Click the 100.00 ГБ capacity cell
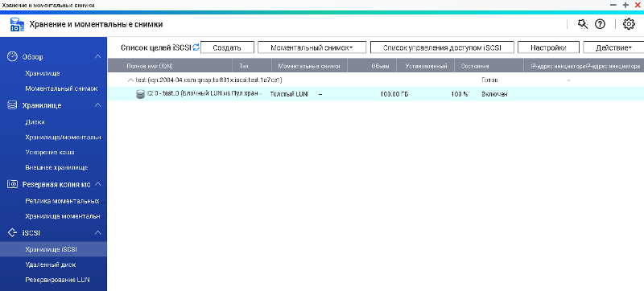 click(x=394, y=94)
